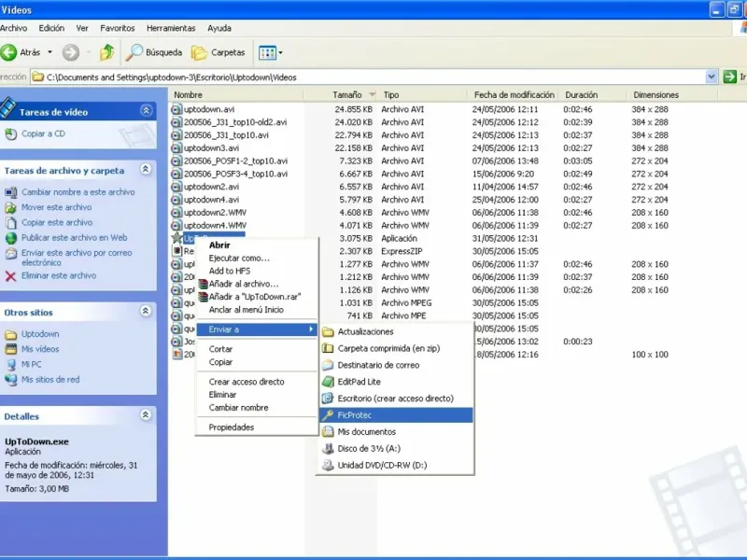747x560 pixels.
Task: Click the Disco de 3½ (A:) icon
Action: 328,449
